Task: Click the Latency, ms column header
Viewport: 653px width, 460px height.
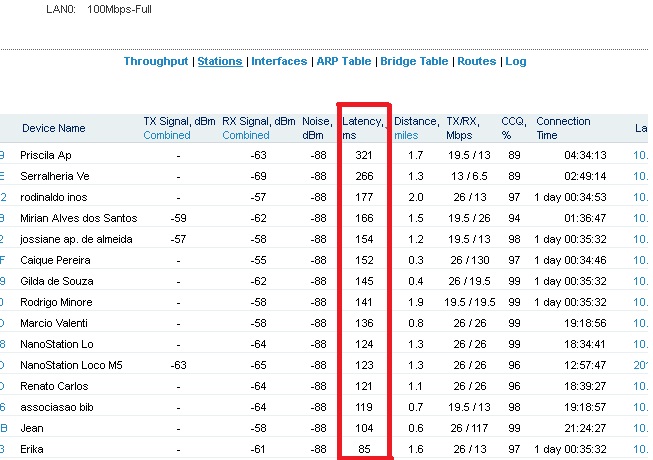Action: tap(362, 128)
